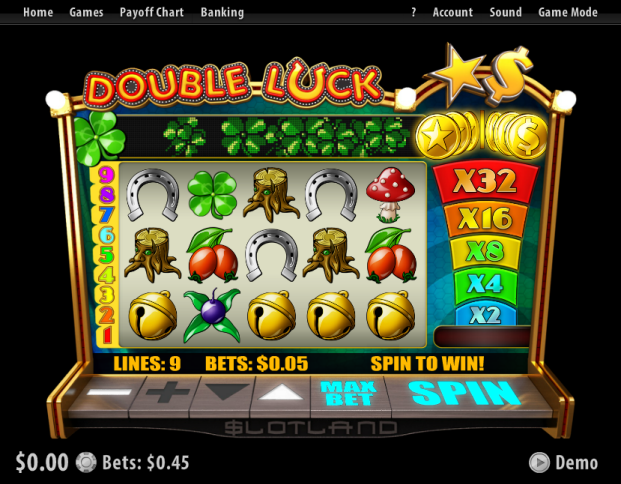Open the Banking menu

coord(222,12)
